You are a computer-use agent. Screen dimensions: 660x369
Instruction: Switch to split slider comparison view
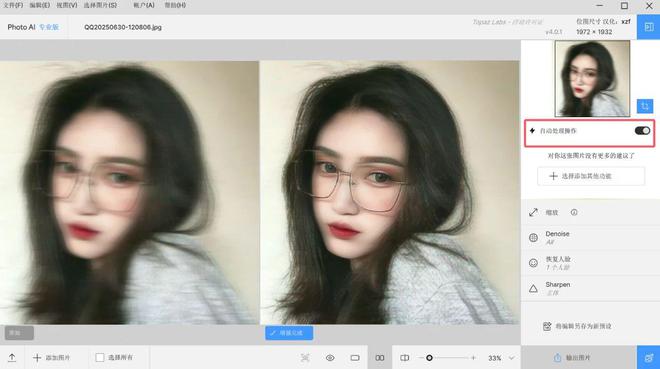coord(405,358)
